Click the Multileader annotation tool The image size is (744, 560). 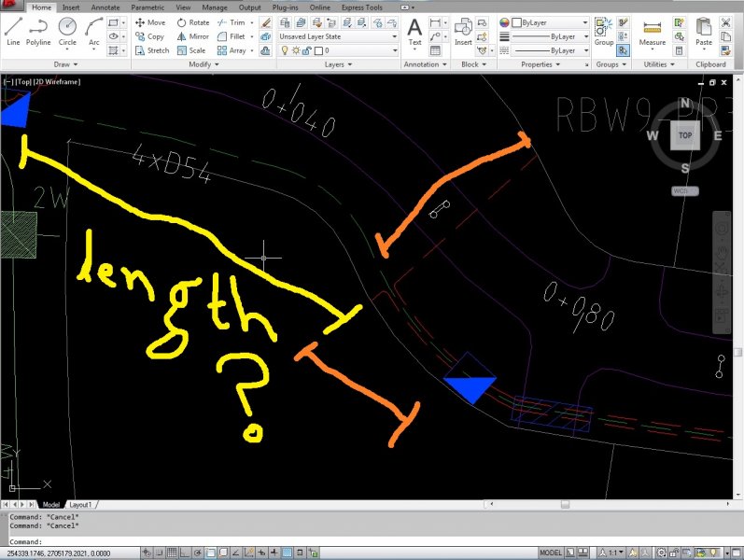click(435, 36)
